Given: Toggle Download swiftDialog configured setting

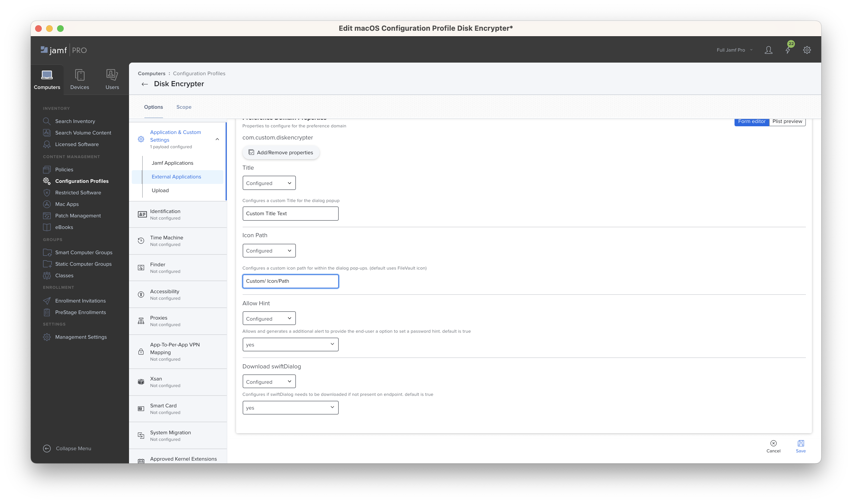Looking at the screenshot, I should pyautogui.click(x=269, y=382).
